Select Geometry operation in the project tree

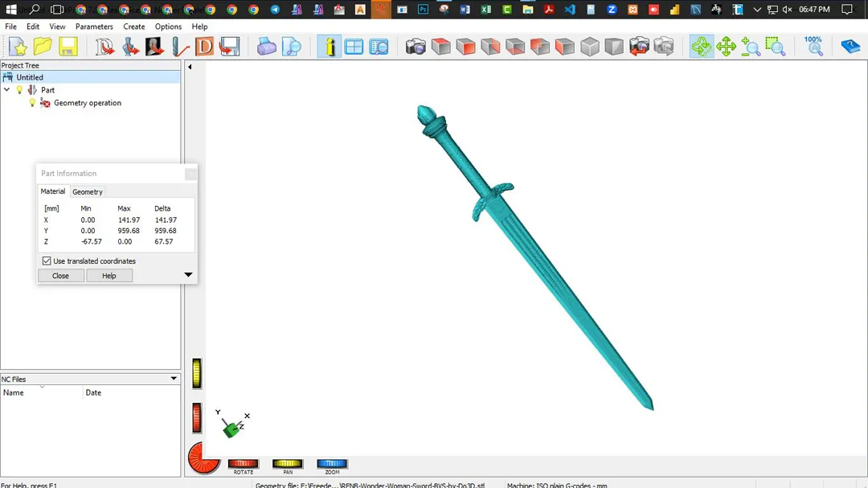88,103
